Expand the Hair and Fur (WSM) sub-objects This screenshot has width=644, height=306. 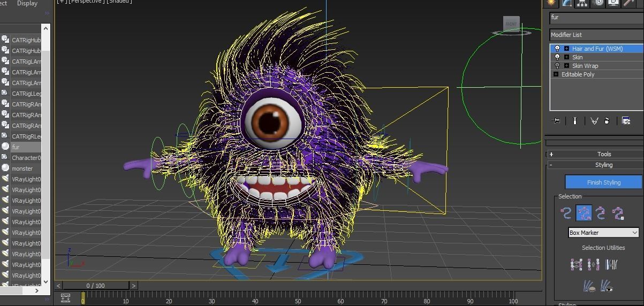tap(566, 49)
